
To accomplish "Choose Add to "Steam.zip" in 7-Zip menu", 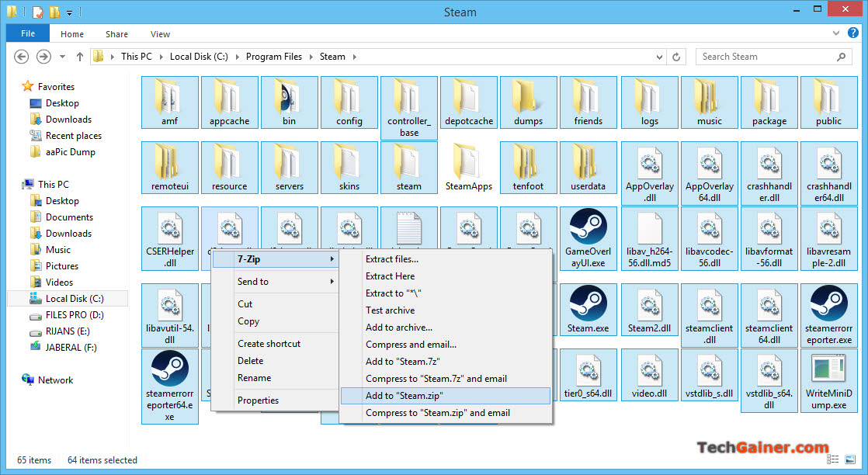I will 404,396.
